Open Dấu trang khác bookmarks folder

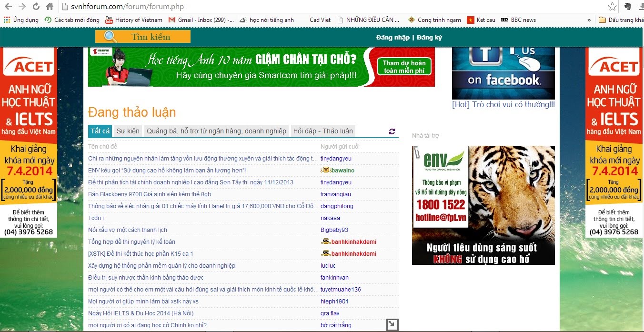pyautogui.click(x=621, y=20)
